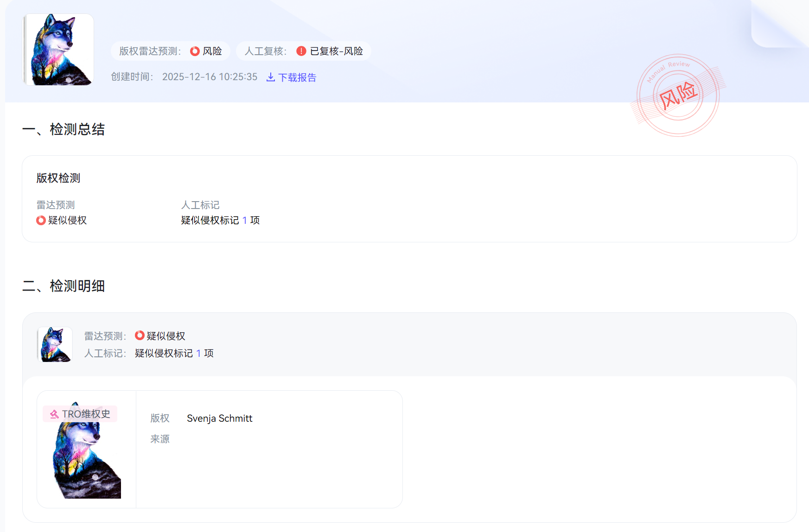Click the 版权 label in the match card

point(160,418)
